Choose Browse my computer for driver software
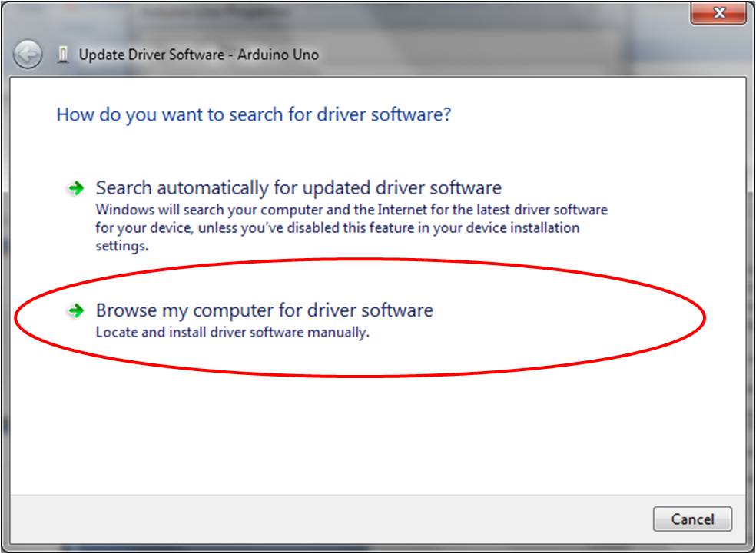 pos(264,310)
